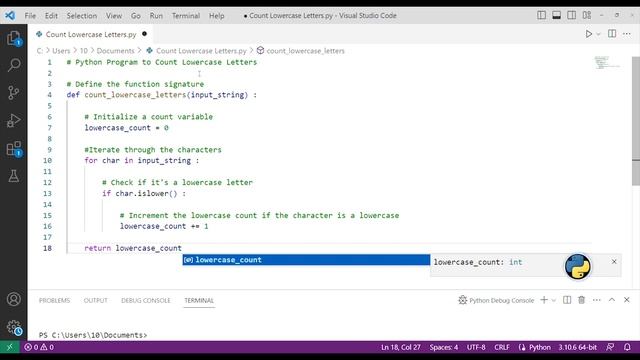Viewport: 640px width, 360px height.
Task: Click Documents breadcrumb segment
Action: coord(116,51)
